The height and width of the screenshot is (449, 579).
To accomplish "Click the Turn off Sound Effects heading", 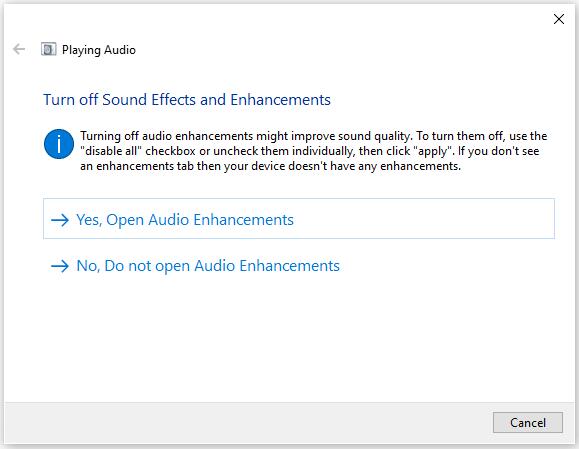I will click(x=187, y=100).
